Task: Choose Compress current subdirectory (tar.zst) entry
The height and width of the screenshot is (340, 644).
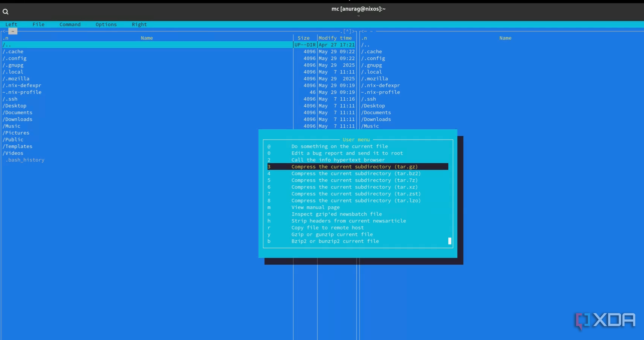Action: [x=358, y=194]
